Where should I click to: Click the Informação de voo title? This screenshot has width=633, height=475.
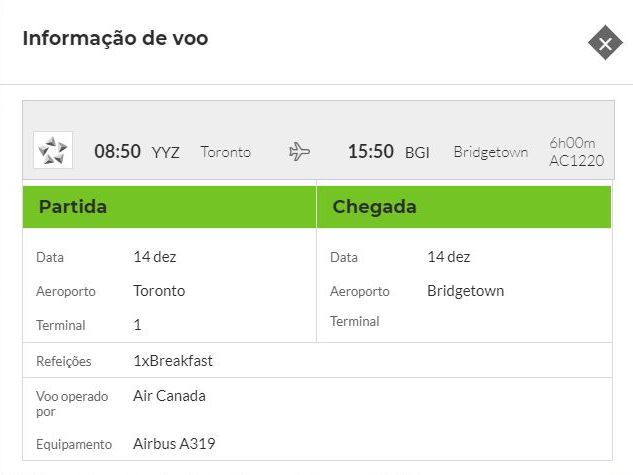click(115, 38)
